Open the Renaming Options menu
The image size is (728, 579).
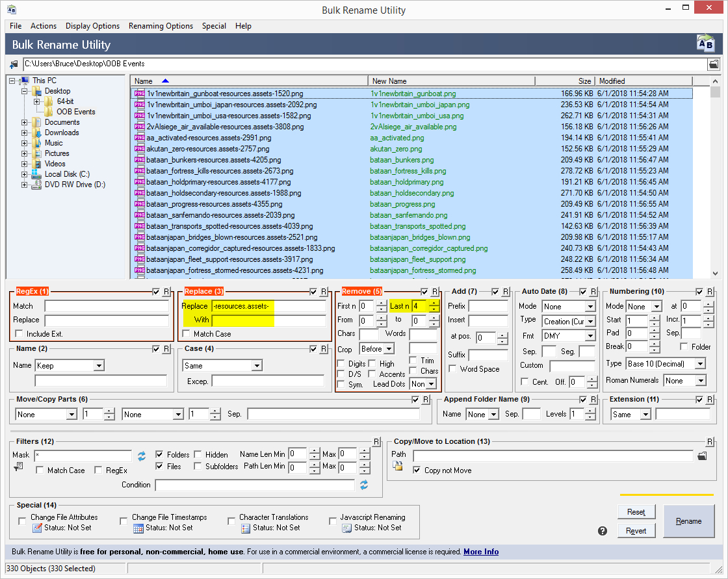click(x=161, y=26)
